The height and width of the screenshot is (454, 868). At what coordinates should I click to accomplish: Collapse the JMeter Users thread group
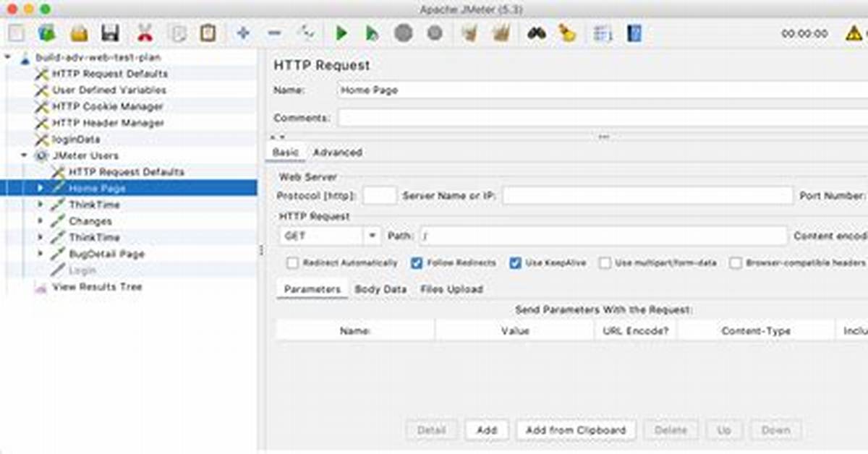coord(25,155)
